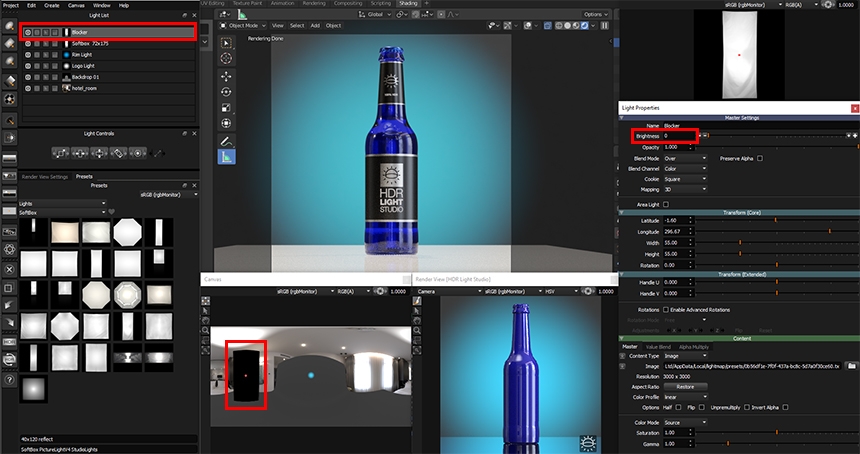Click the Restore aspect ratio button
Viewport: 860px width, 454px height.
click(x=685, y=387)
